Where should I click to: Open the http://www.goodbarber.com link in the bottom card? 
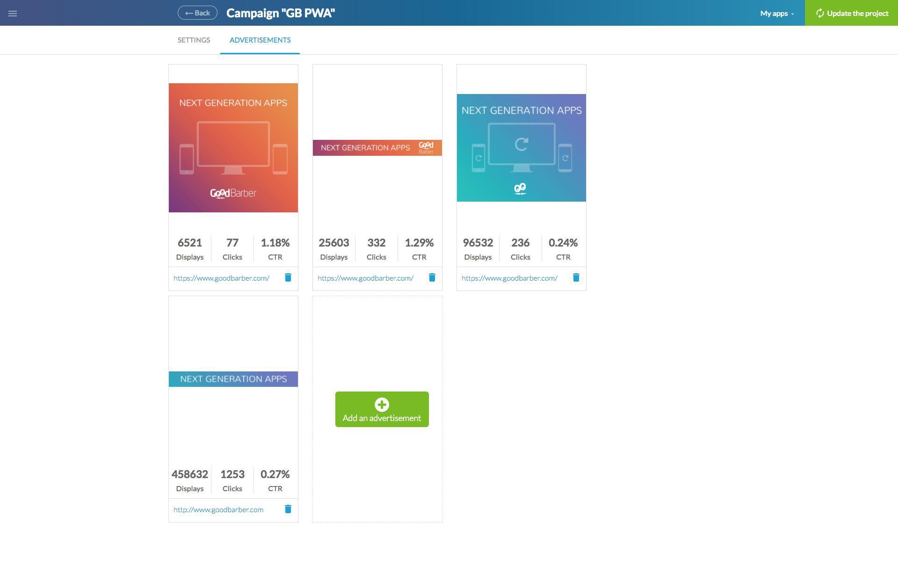pos(218,510)
